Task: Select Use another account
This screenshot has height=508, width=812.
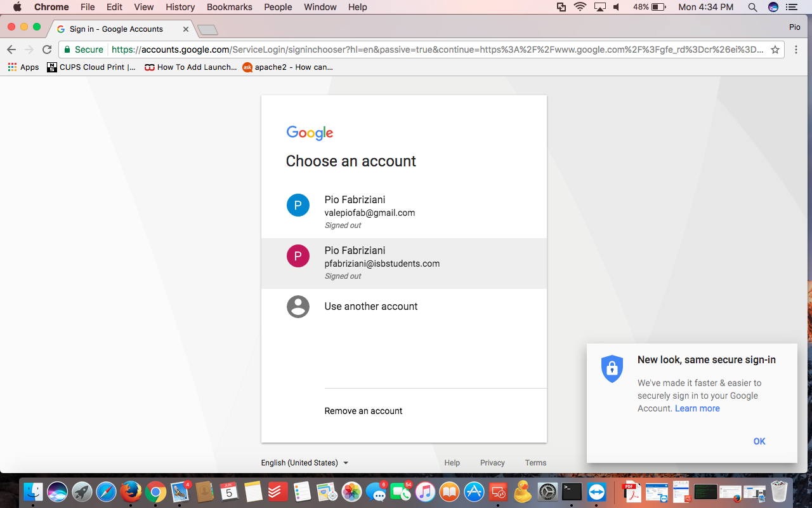Action: 403,307
